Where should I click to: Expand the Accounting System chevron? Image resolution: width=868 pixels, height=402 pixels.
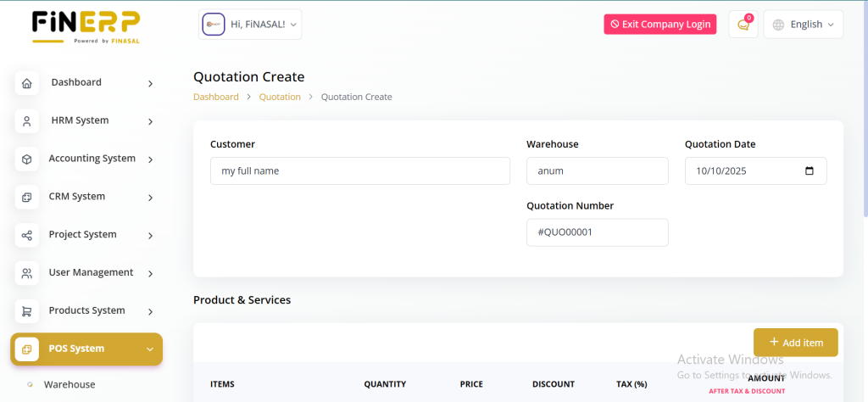point(150,159)
